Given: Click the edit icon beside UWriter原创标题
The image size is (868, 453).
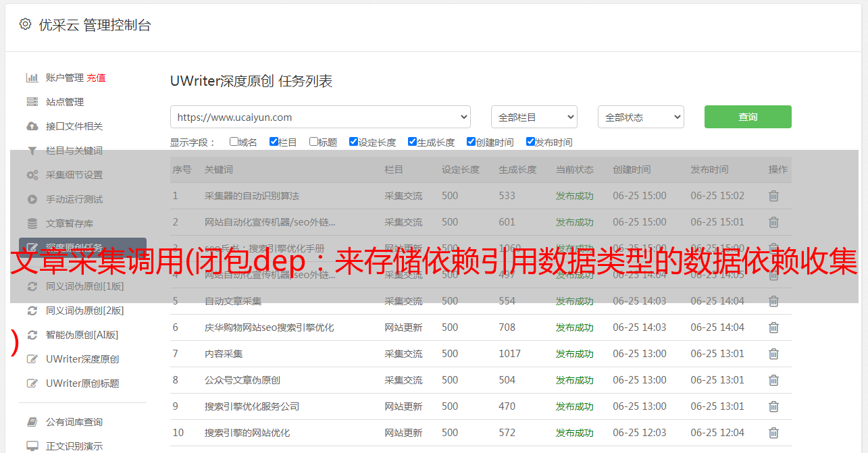Looking at the screenshot, I should [32, 383].
